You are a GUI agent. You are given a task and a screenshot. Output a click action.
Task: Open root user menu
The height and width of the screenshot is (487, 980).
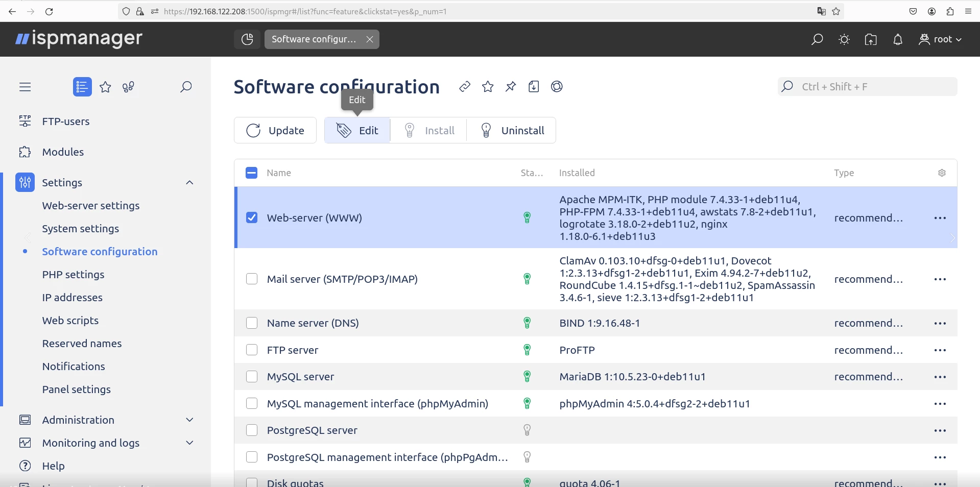click(x=940, y=39)
